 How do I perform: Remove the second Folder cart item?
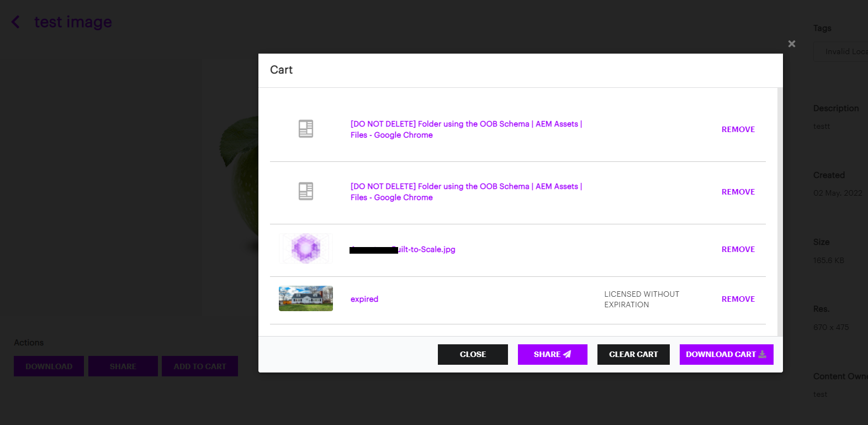738,192
